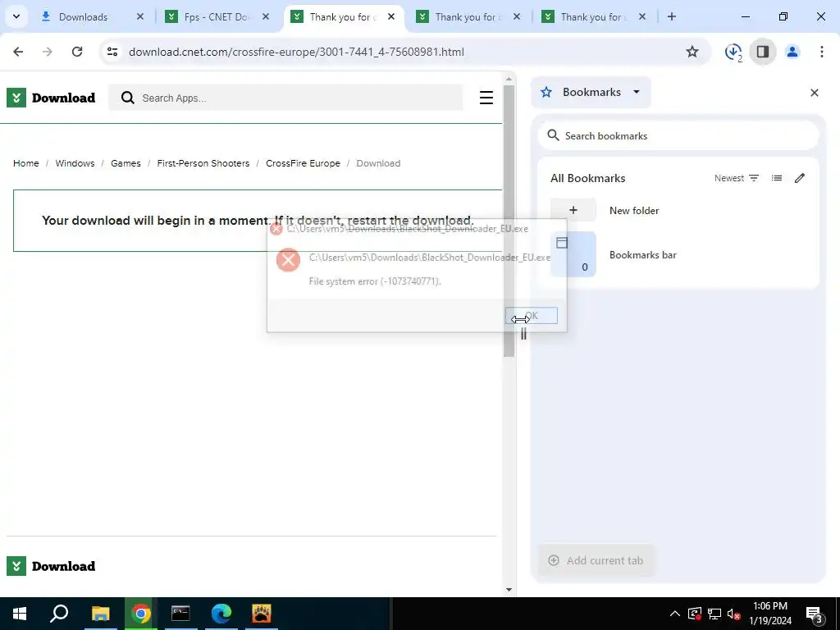840x630 pixels.
Task: Open the notification center icon
Action: (x=815, y=614)
